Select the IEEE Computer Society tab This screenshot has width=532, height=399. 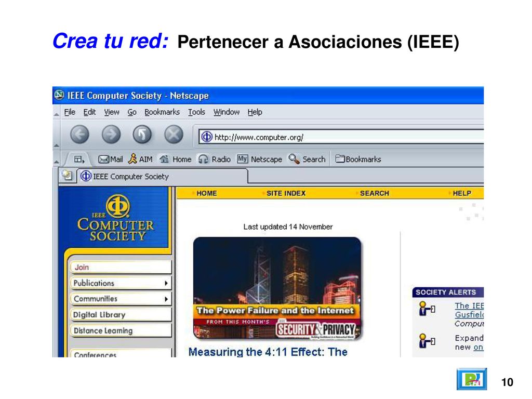(163, 177)
